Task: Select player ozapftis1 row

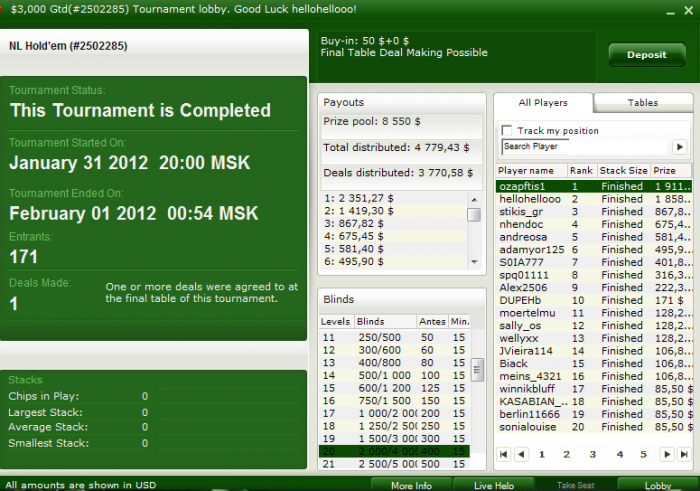Action: [x=594, y=186]
